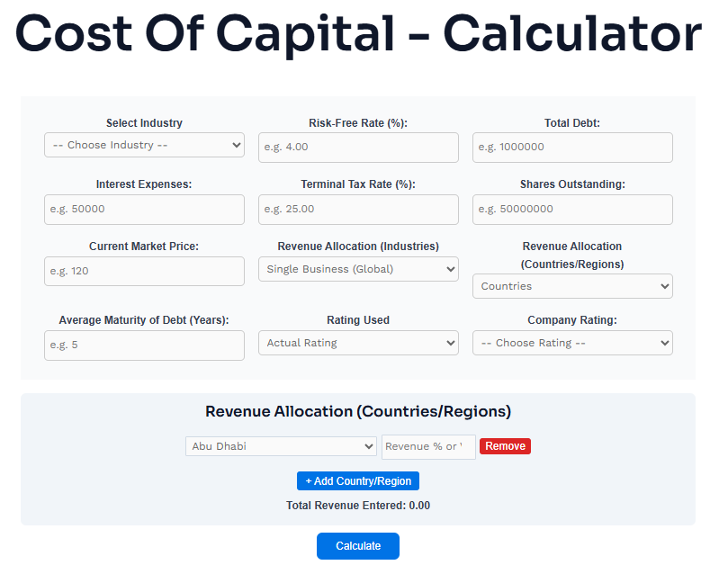Focus the Total Debt input box
Screen dimensions: 728x583
pyautogui.click(x=572, y=148)
